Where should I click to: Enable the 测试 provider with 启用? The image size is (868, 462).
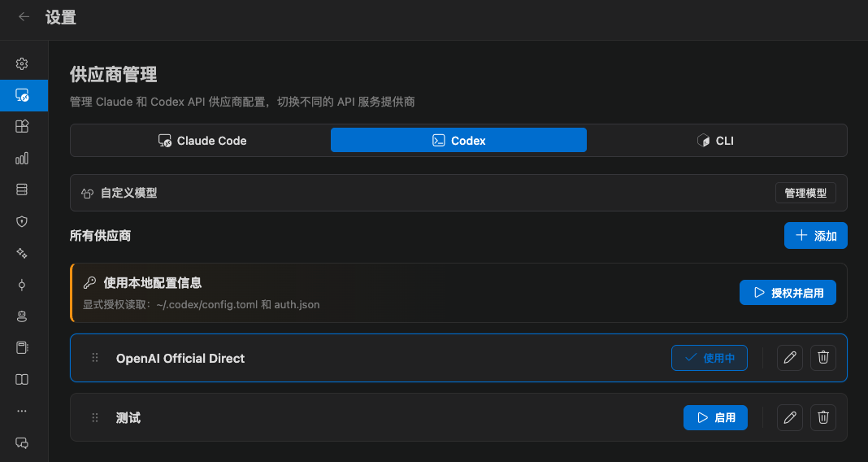coord(715,418)
